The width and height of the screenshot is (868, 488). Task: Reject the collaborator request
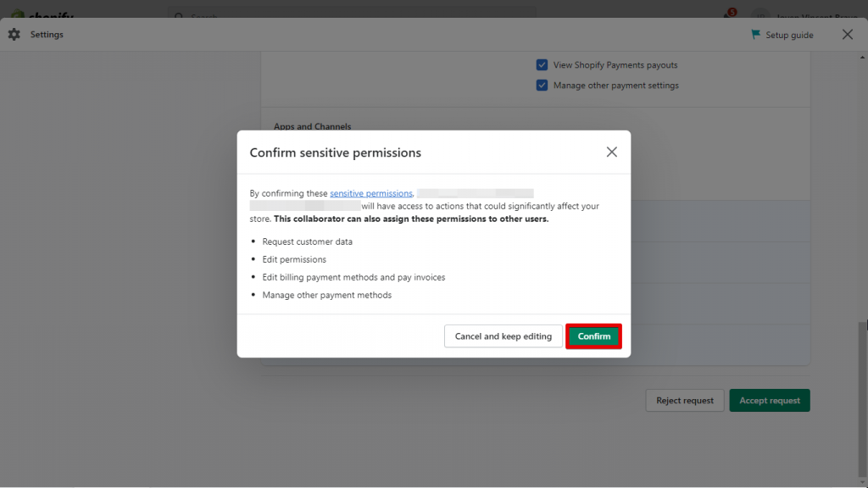(684, 400)
